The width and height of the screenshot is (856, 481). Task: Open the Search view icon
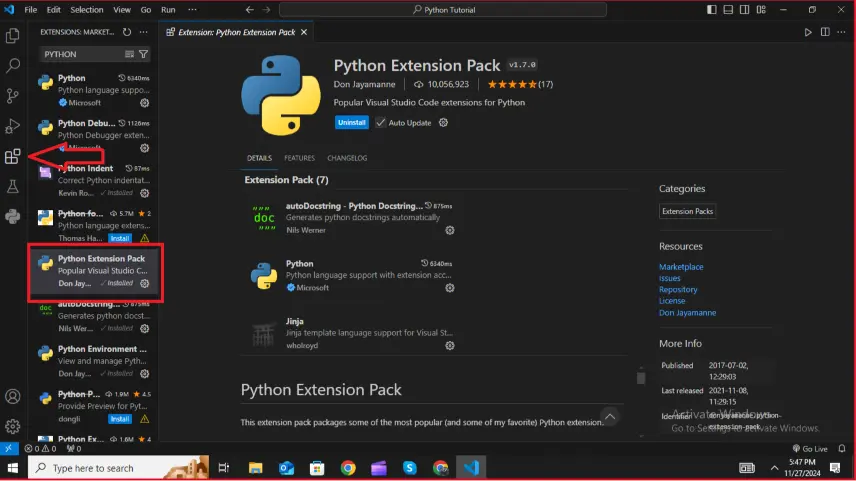[12, 66]
